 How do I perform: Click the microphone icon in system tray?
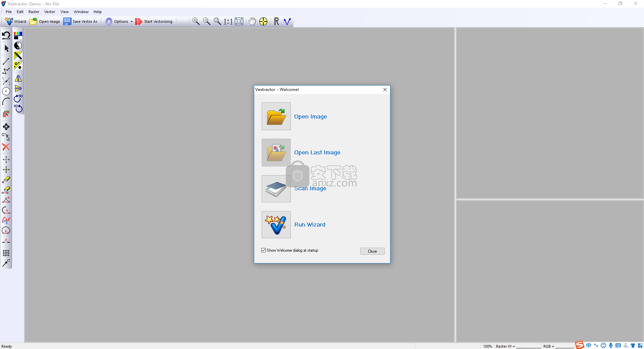point(611,345)
